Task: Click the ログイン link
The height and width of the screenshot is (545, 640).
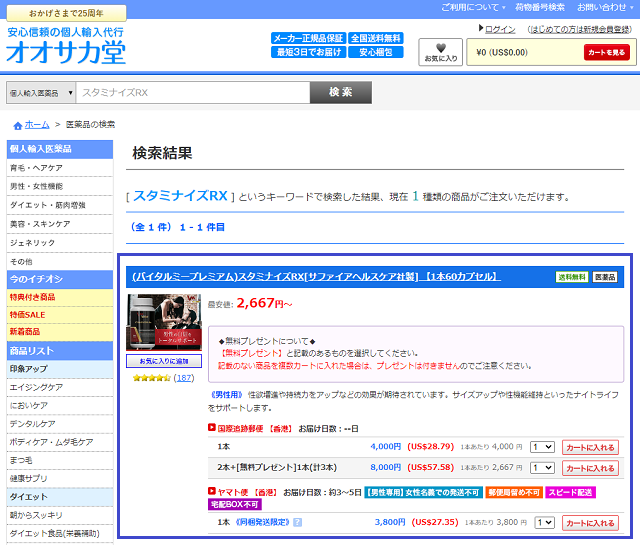Action: point(500,30)
